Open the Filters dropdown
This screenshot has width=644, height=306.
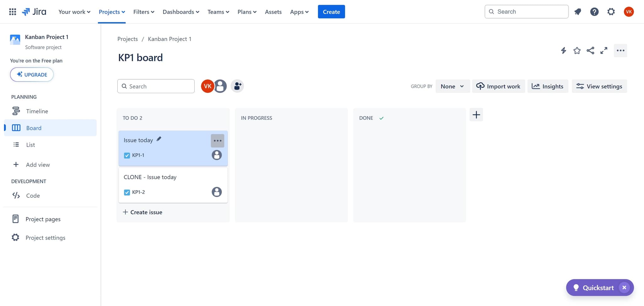click(143, 12)
